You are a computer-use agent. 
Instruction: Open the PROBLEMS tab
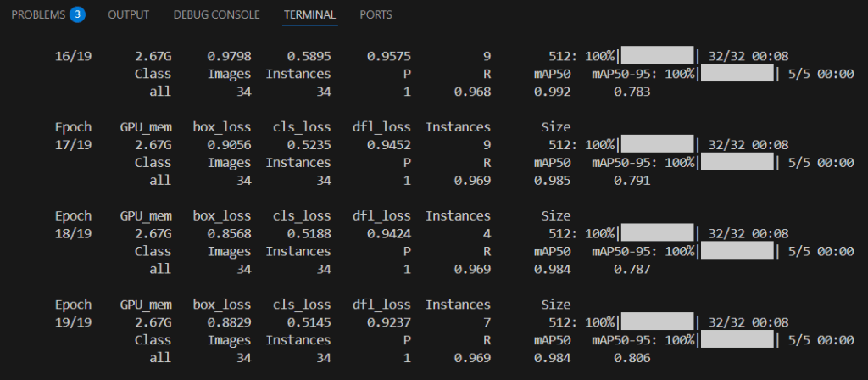pyautogui.click(x=39, y=14)
